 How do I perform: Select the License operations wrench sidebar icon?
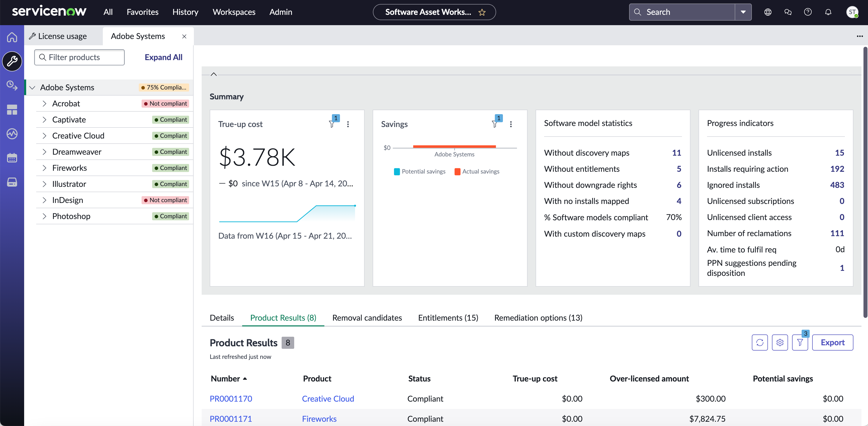(x=12, y=61)
